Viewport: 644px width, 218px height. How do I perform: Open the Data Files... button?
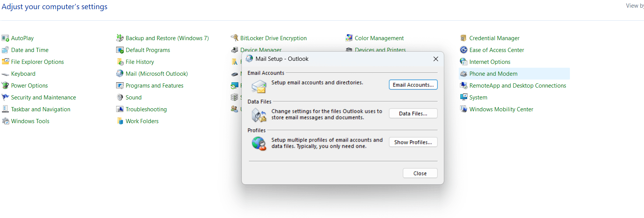[x=413, y=114]
